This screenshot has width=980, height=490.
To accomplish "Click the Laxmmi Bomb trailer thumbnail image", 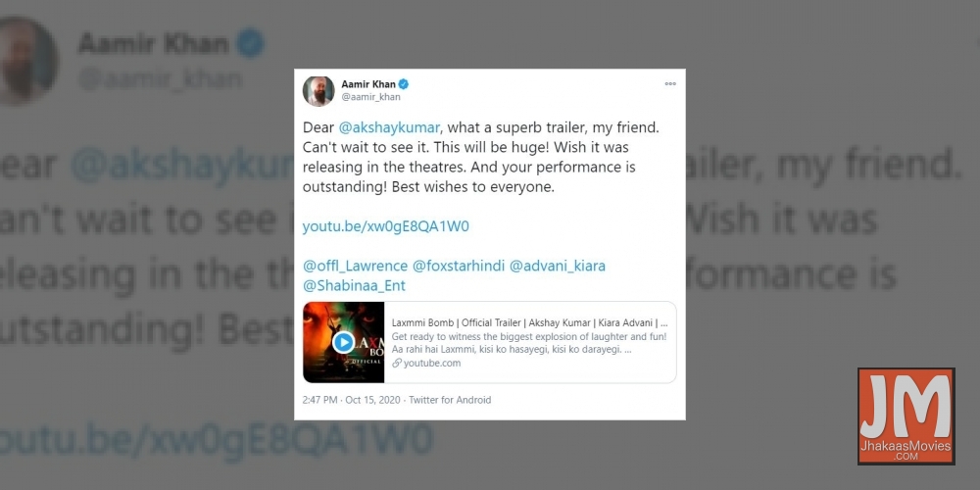I will click(344, 342).
